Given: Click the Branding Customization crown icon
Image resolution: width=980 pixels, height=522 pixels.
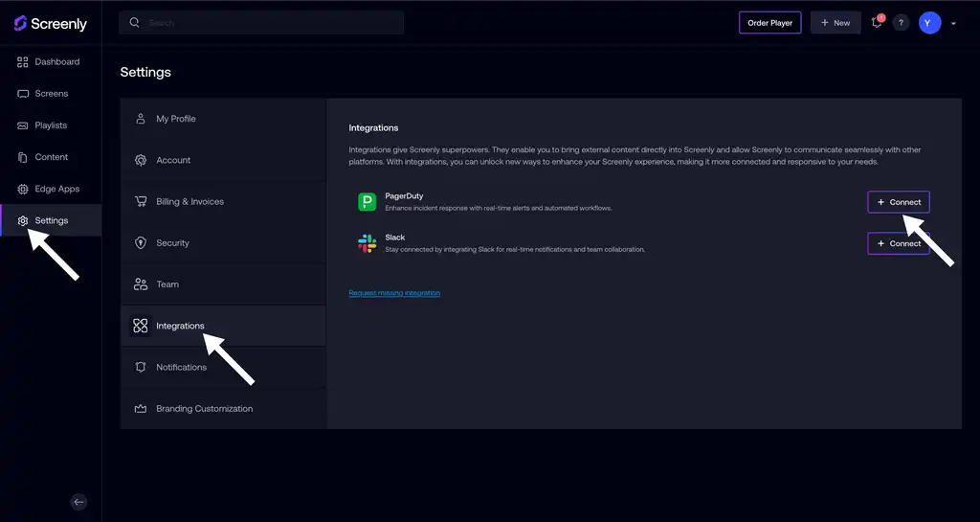Looking at the screenshot, I should (x=141, y=408).
